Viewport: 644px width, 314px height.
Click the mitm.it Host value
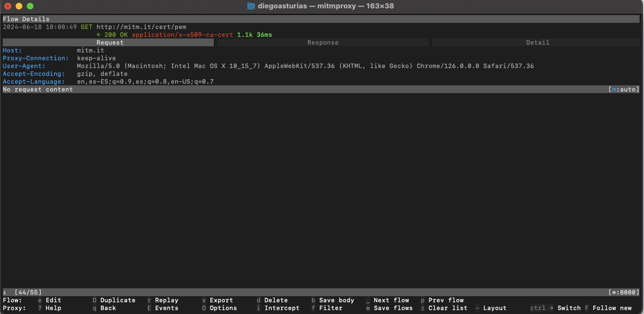click(91, 51)
